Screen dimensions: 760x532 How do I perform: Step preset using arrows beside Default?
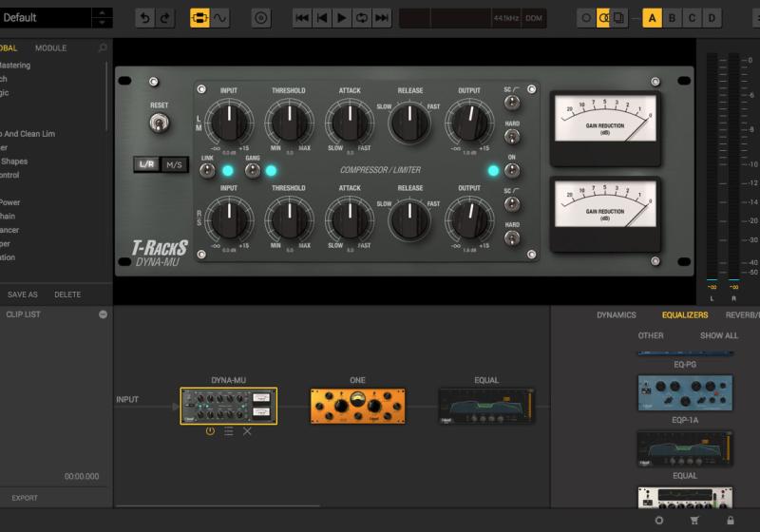tap(102, 18)
